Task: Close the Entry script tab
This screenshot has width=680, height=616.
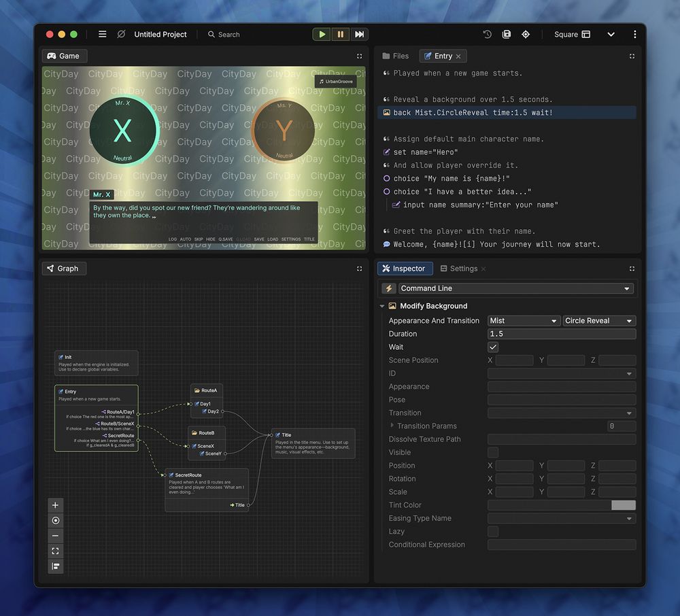Action: point(458,56)
